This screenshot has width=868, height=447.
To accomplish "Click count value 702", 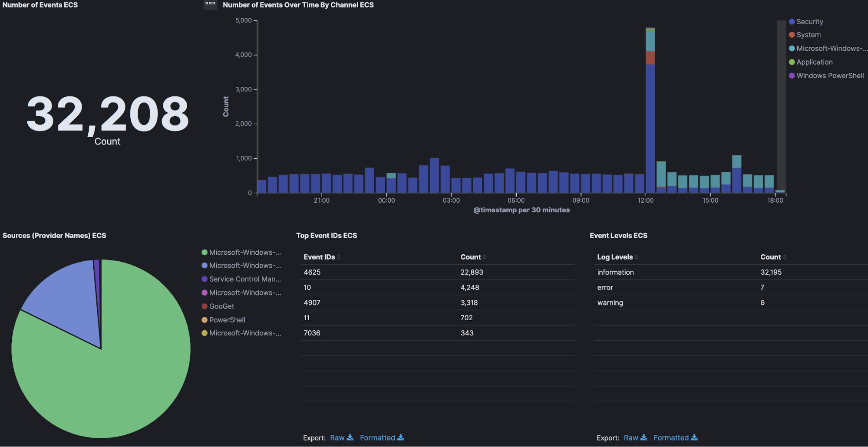I will tap(466, 318).
